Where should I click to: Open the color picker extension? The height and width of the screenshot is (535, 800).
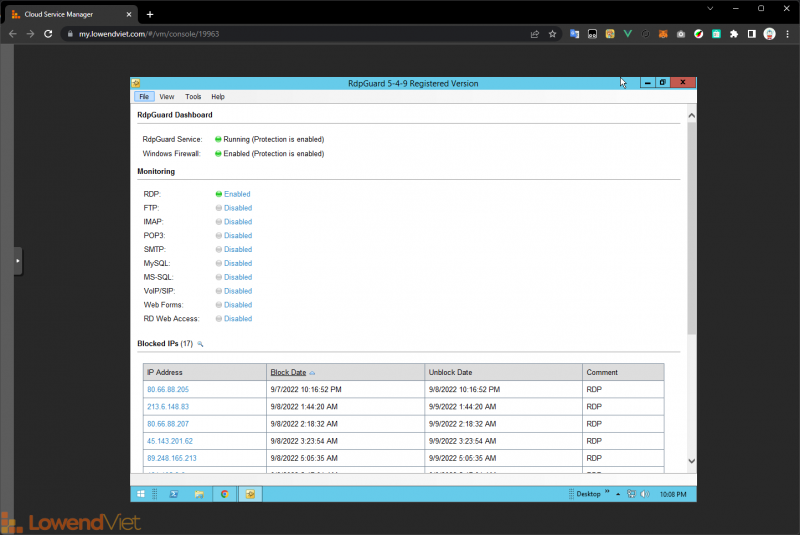point(698,34)
